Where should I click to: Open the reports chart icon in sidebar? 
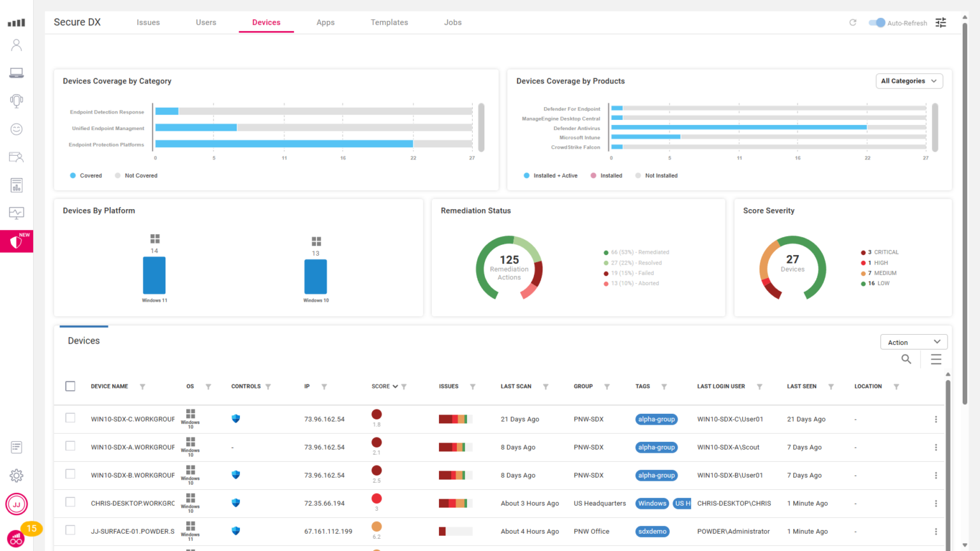point(16,185)
